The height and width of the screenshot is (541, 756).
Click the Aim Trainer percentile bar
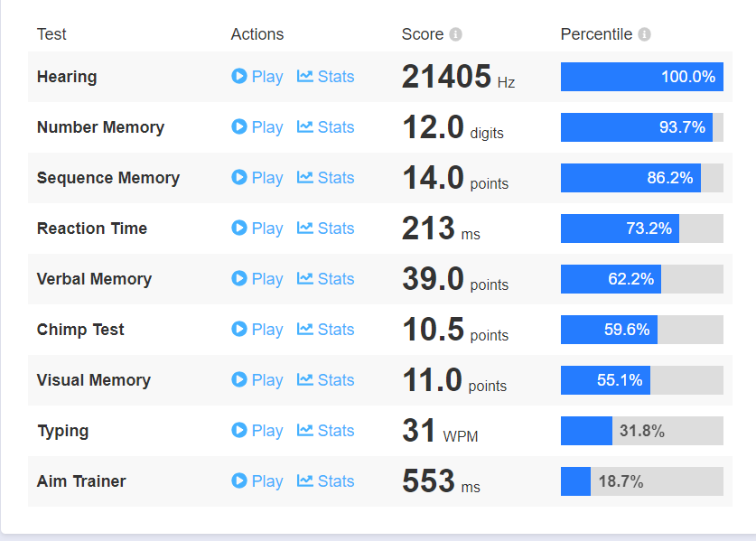641,481
